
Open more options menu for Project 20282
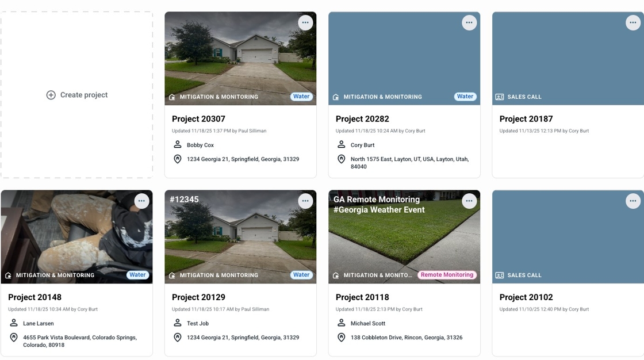[469, 22]
